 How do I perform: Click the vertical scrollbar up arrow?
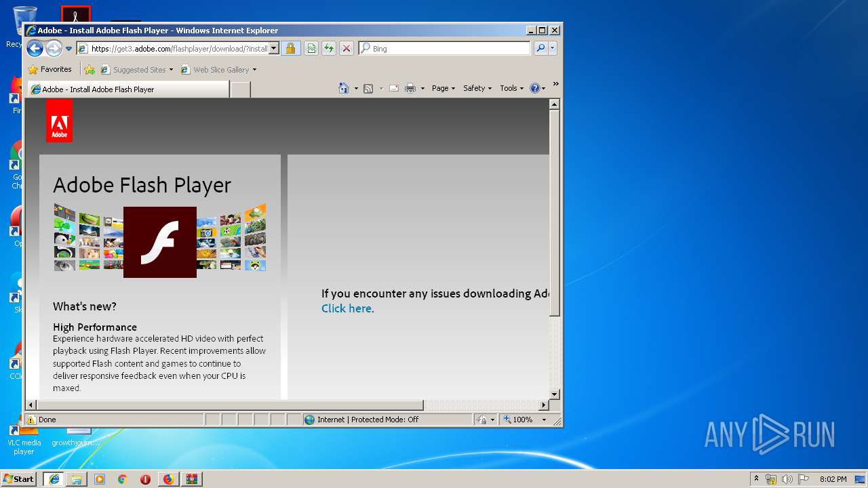[555, 104]
